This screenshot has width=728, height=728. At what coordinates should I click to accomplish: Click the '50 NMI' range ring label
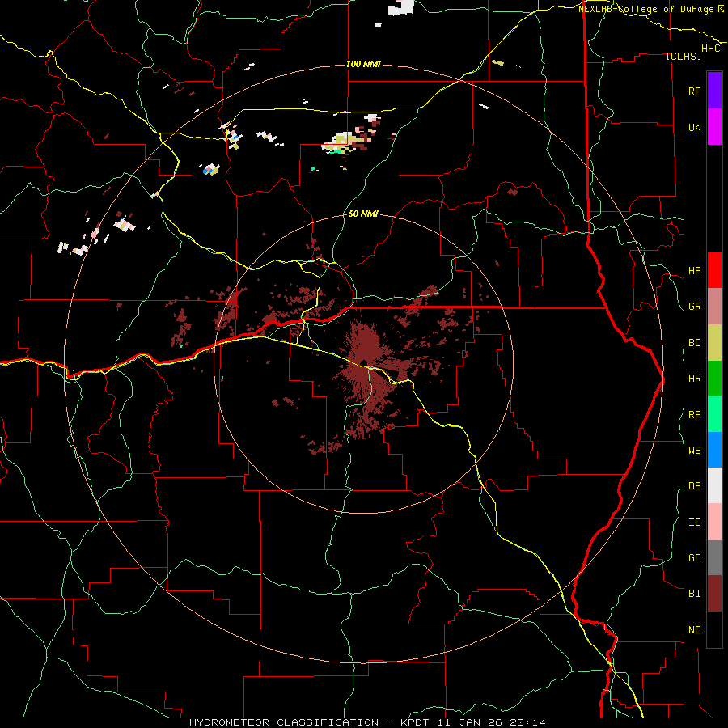[363, 214]
